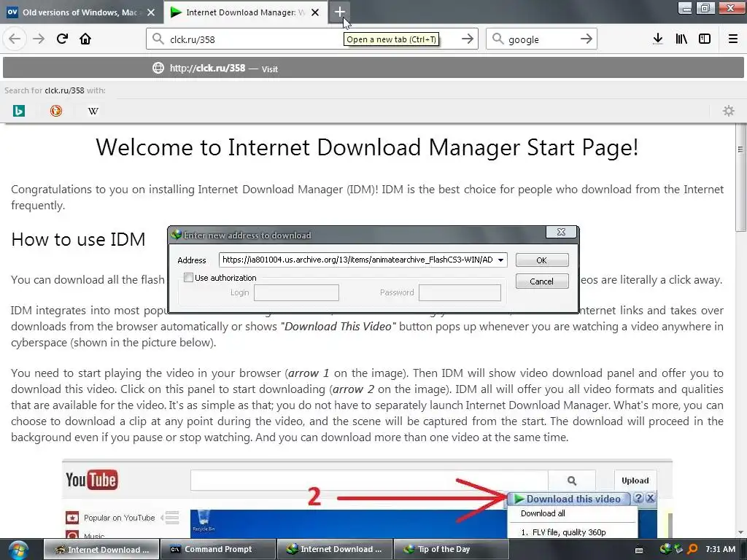The height and width of the screenshot is (560, 747).
Task: Click the YouTube search field in image
Action: pyautogui.click(x=369, y=481)
